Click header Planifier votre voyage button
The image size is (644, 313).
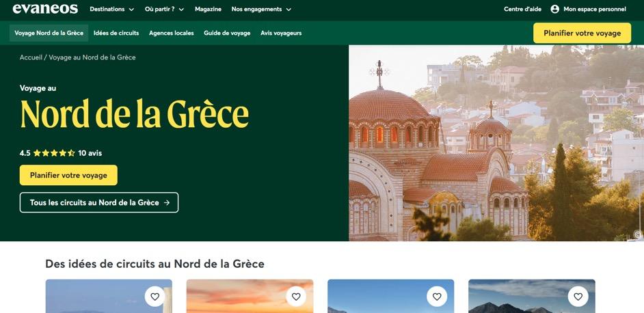pos(582,33)
